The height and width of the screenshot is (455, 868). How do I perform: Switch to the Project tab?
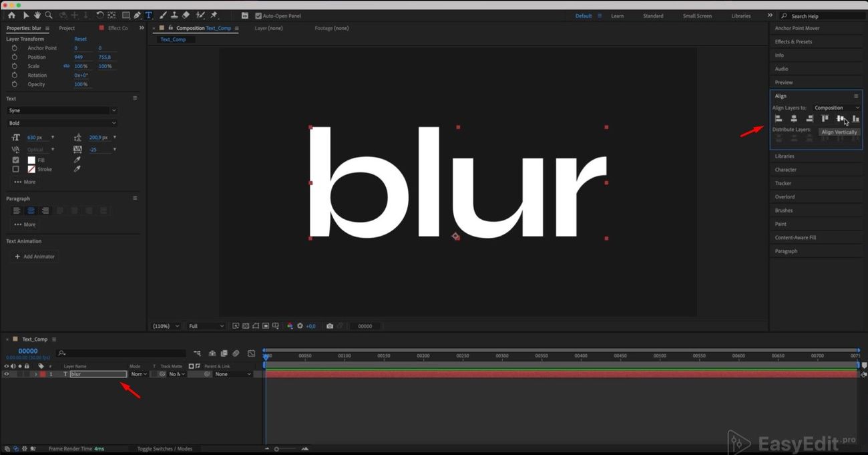(67, 28)
